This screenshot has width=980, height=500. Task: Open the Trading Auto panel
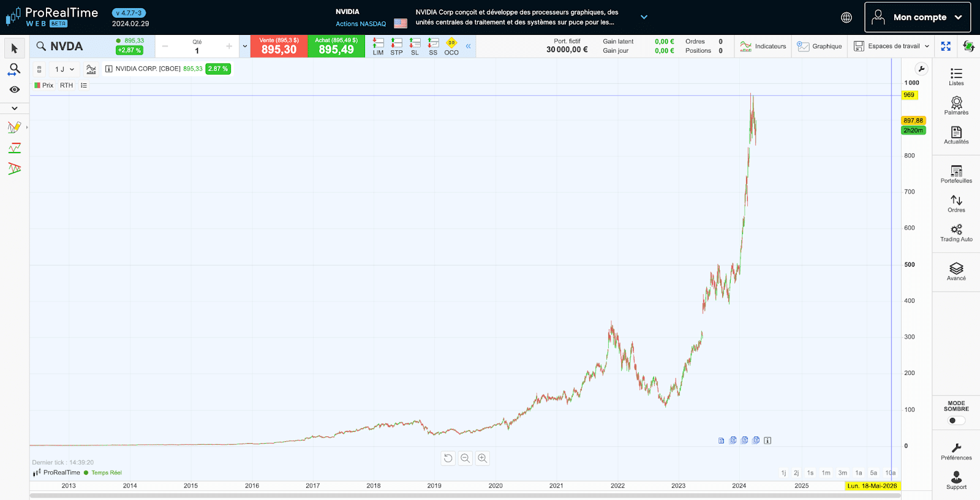(x=956, y=233)
